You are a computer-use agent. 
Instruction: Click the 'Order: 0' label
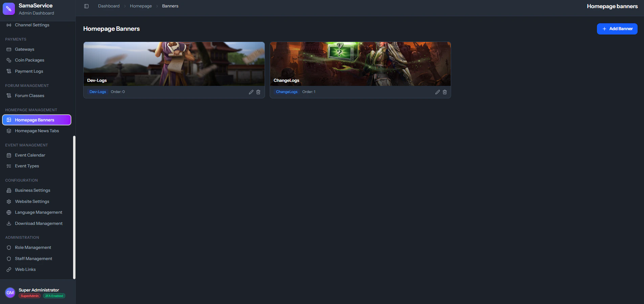coord(118,92)
